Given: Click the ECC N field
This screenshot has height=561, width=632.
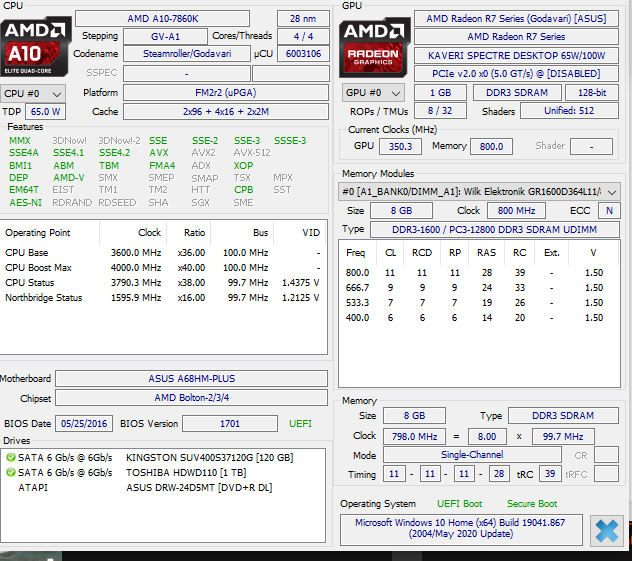Looking at the screenshot, I should pos(609,210).
